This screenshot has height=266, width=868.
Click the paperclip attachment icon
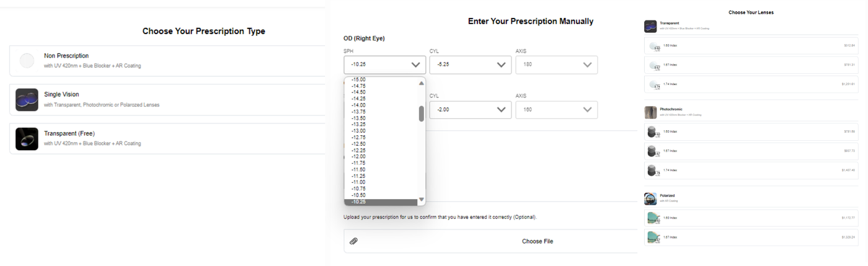353,241
